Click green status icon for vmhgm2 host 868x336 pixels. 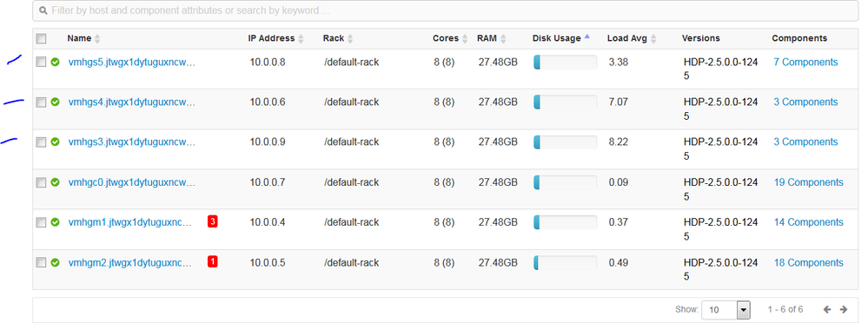tap(55, 262)
